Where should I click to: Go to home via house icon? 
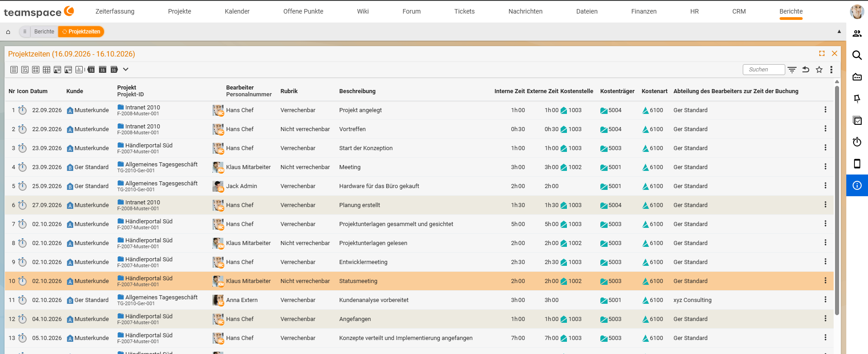[8, 32]
